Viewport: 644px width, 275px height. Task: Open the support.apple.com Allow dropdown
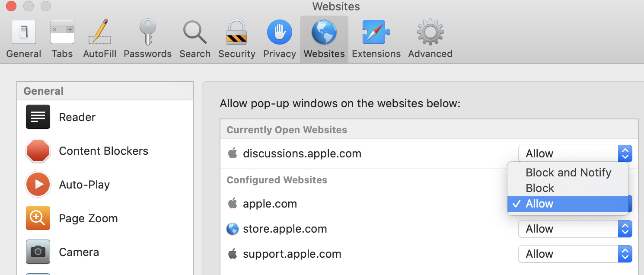tap(575, 254)
